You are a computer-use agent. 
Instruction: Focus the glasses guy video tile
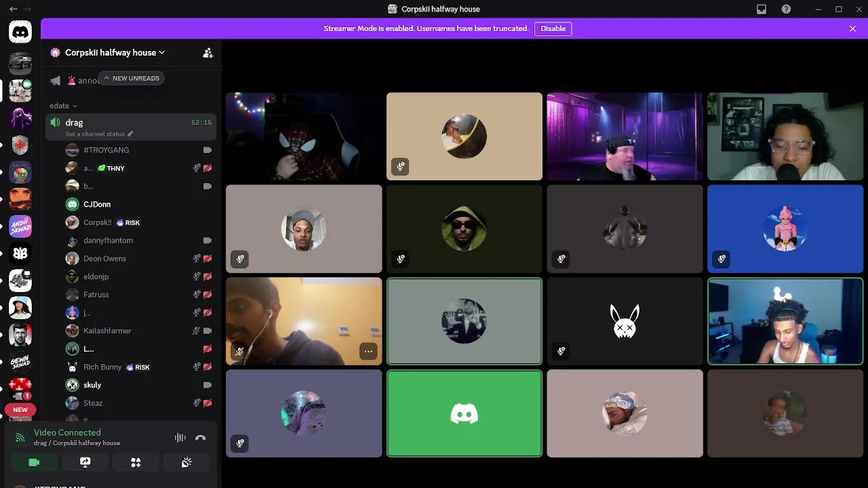(785, 136)
